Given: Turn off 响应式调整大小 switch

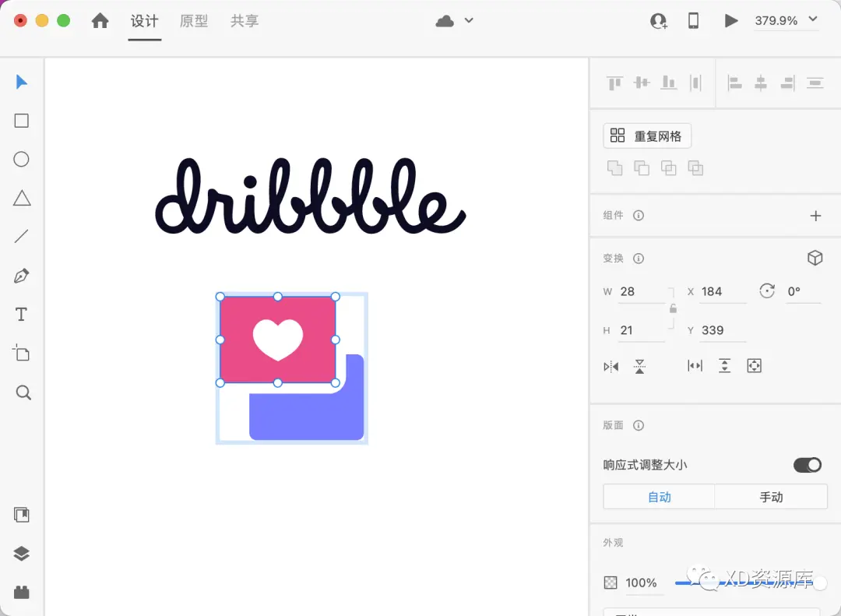Looking at the screenshot, I should coord(808,465).
